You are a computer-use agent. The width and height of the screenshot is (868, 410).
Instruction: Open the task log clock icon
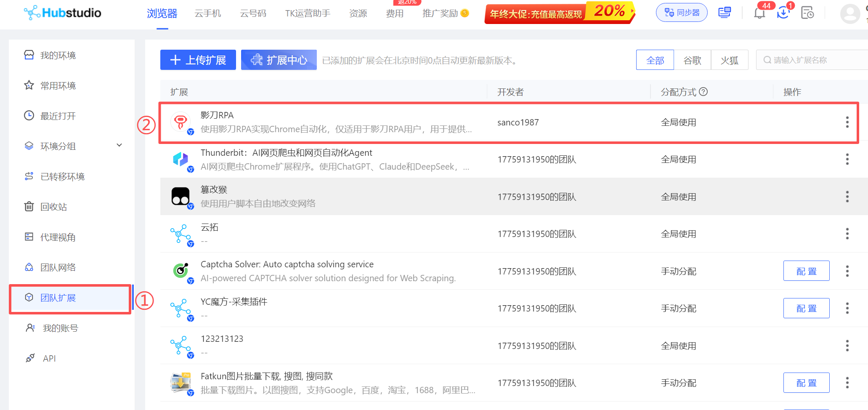tap(807, 13)
